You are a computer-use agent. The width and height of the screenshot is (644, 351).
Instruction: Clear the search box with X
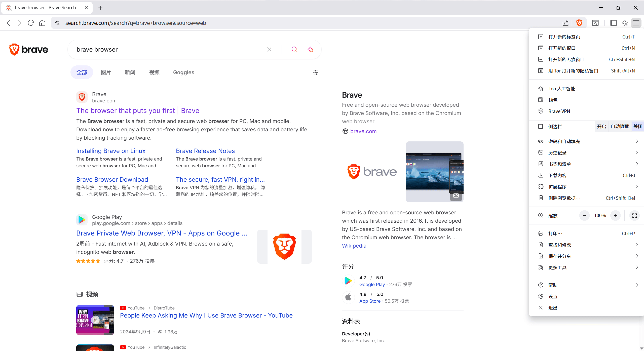coord(269,49)
